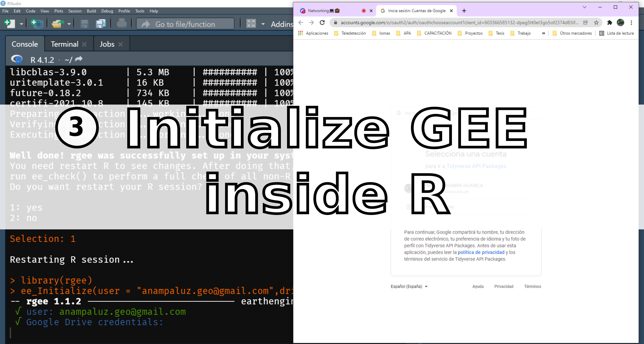Open the Aplicaciones bookmarks shortcut

pyautogui.click(x=313, y=33)
